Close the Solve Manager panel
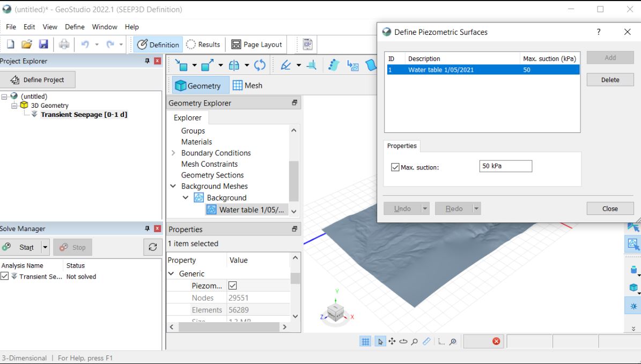This screenshot has width=641, height=364. (157, 228)
